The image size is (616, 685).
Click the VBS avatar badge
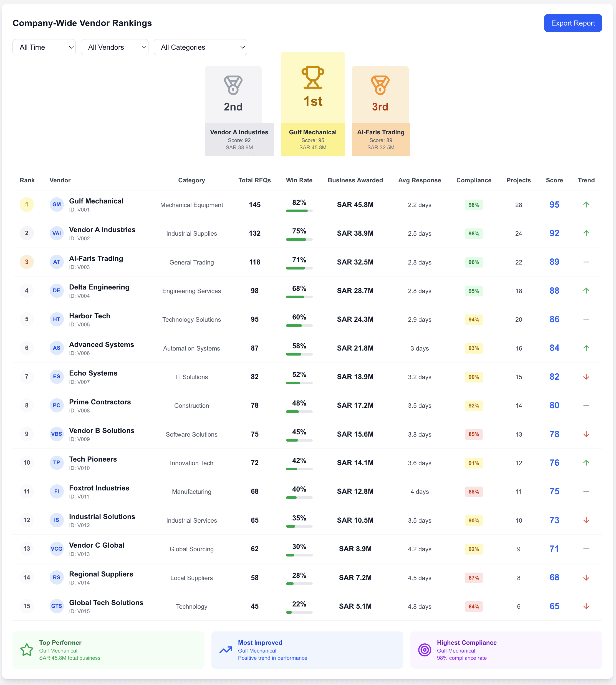coord(57,434)
